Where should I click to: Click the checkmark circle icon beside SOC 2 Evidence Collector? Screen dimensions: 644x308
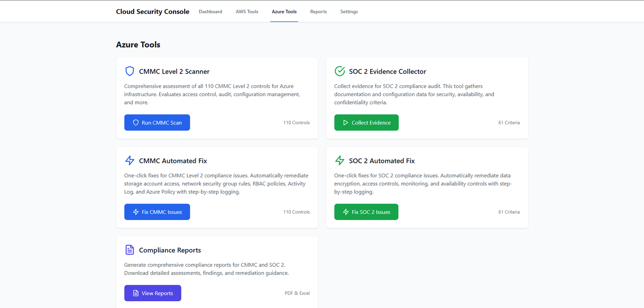(x=340, y=71)
